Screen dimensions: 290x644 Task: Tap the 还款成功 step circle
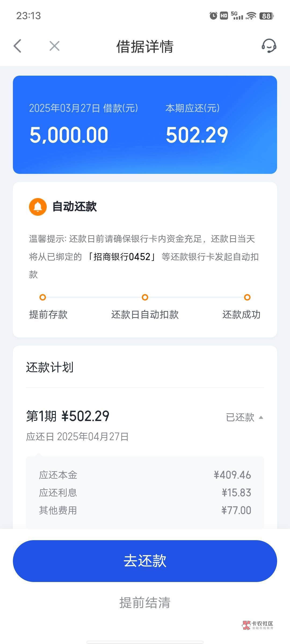[x=247, y=297]
